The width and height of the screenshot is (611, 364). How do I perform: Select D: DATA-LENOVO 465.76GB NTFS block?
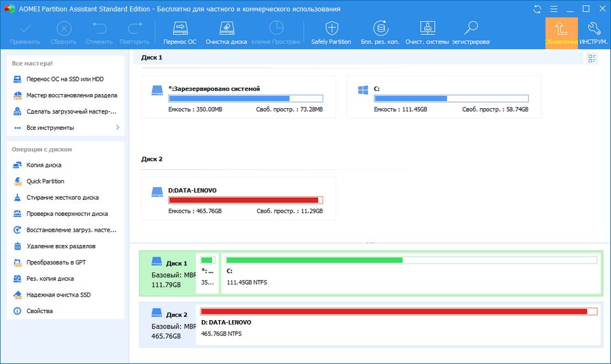[399, 325]
